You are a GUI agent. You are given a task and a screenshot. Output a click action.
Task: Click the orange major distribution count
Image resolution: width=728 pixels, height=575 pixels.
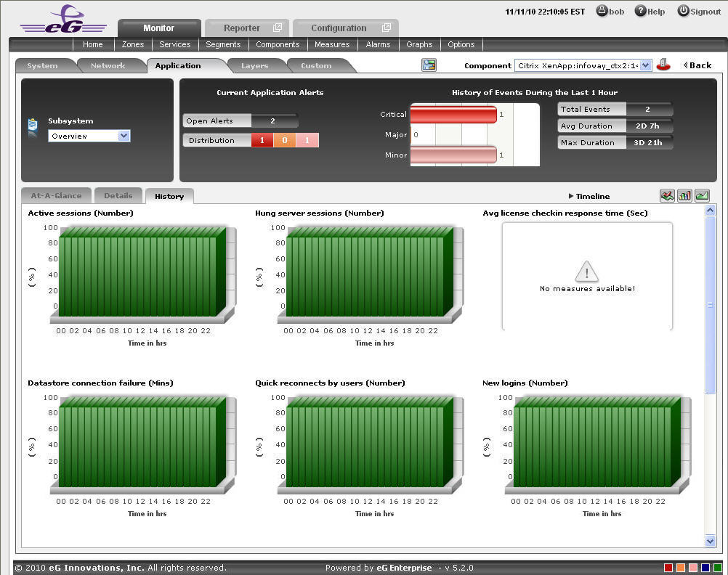[x=285, y=140]
